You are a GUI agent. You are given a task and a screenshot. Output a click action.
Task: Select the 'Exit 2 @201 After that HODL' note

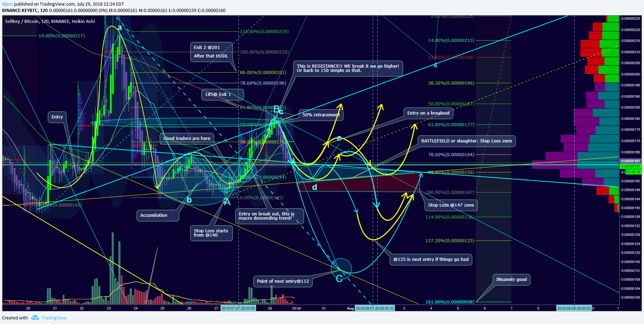(x=212, y=52)
